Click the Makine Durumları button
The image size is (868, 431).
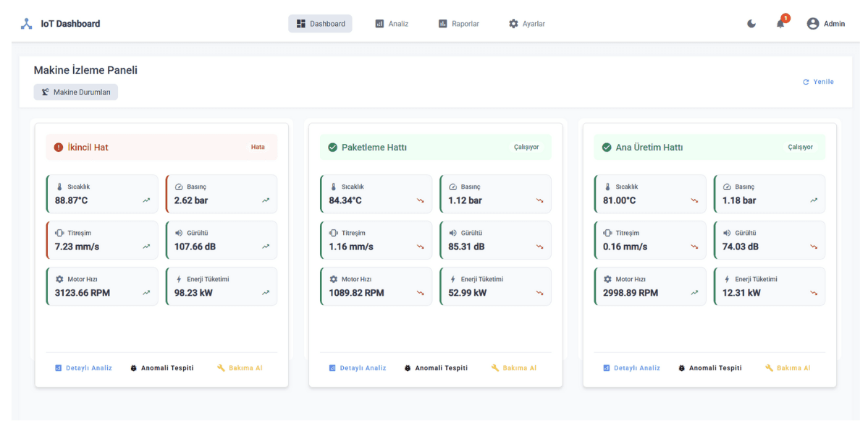75,92
